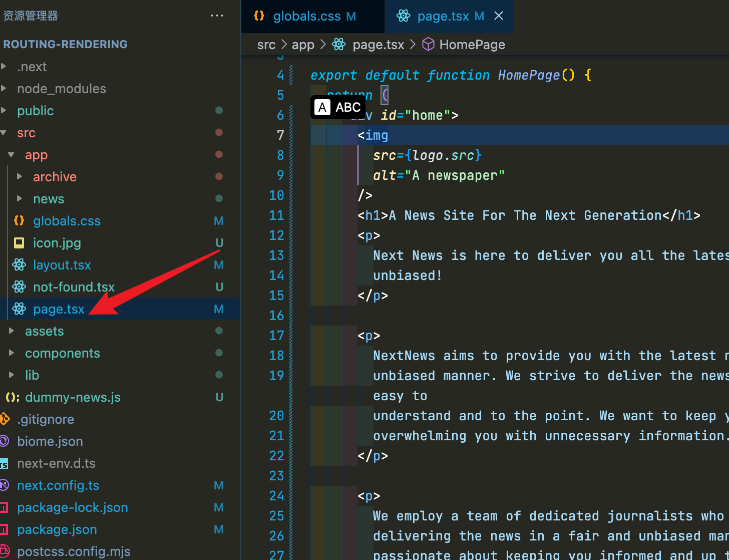The image size is (729, 560).
Task: Click the HomePage symbol breadcrumb
Action: [472, 45]
